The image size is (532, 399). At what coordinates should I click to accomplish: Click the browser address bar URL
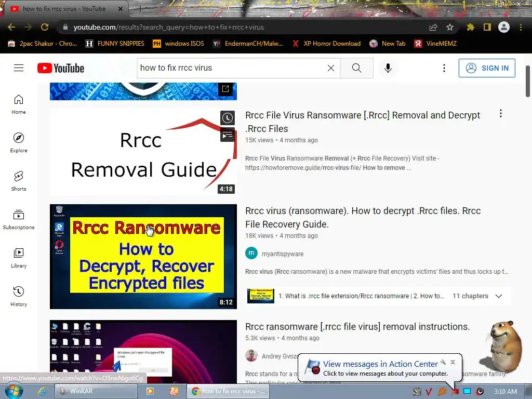(x=169, y=27)
